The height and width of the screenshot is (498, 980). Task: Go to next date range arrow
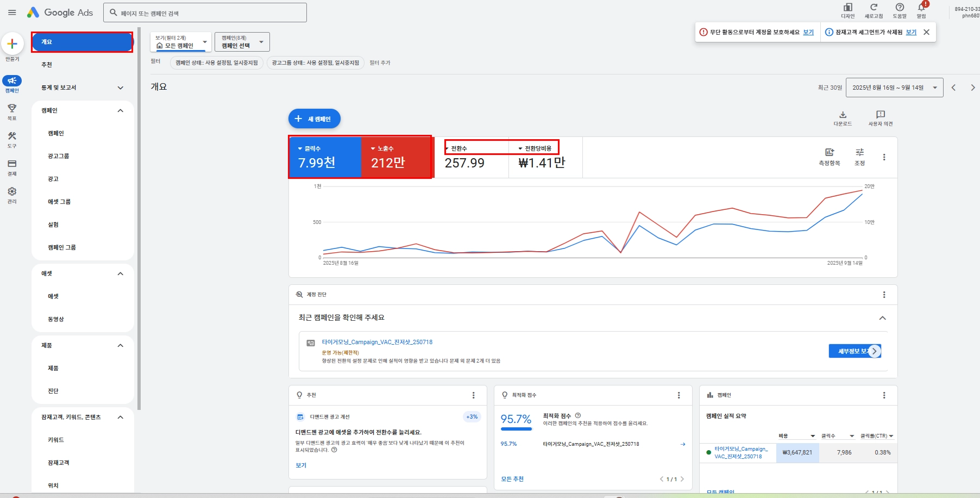(x=973, y=88)
